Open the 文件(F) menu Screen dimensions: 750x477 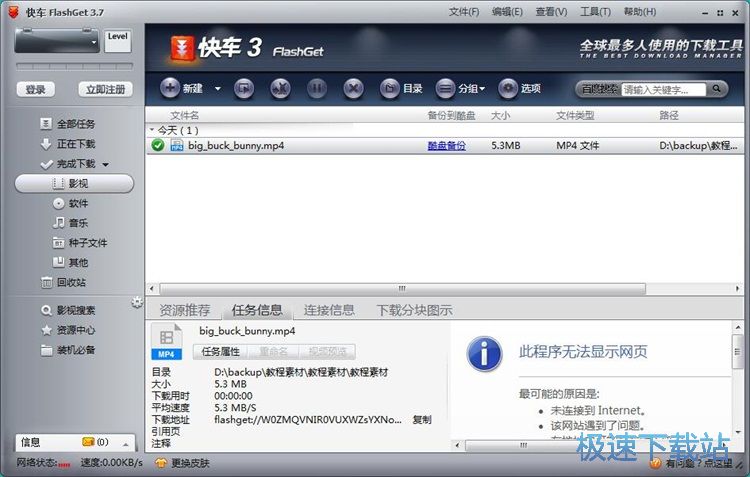click(463, 12)
